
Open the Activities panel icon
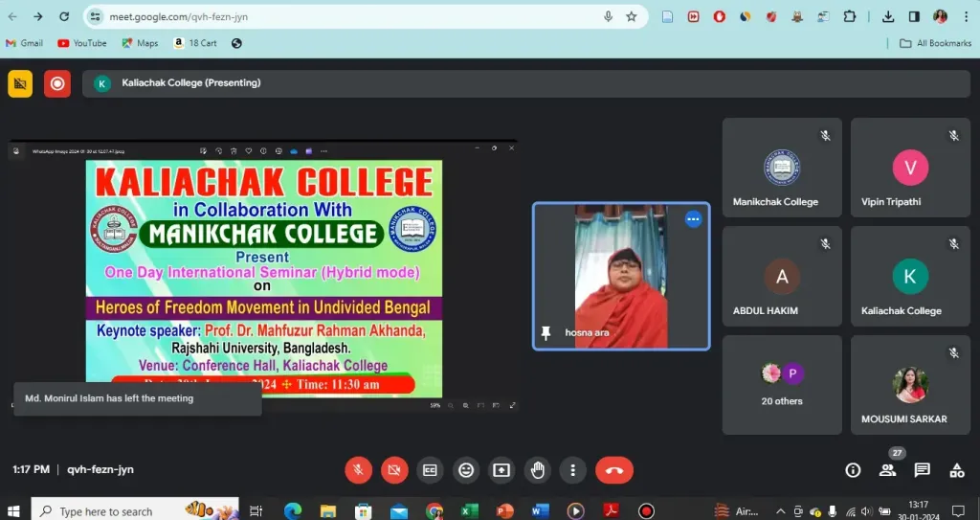point(956,470)
